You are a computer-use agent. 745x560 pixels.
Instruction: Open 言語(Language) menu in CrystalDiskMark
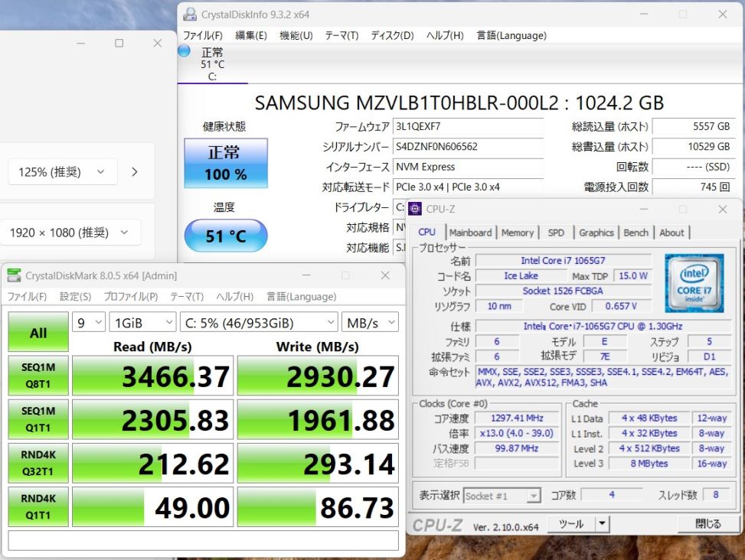click(301, 297)
